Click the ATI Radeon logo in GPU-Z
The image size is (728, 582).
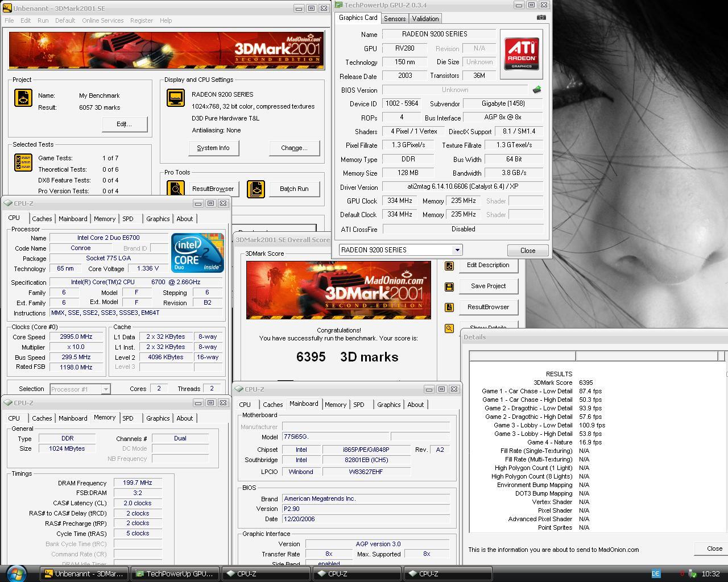point(522,54)
